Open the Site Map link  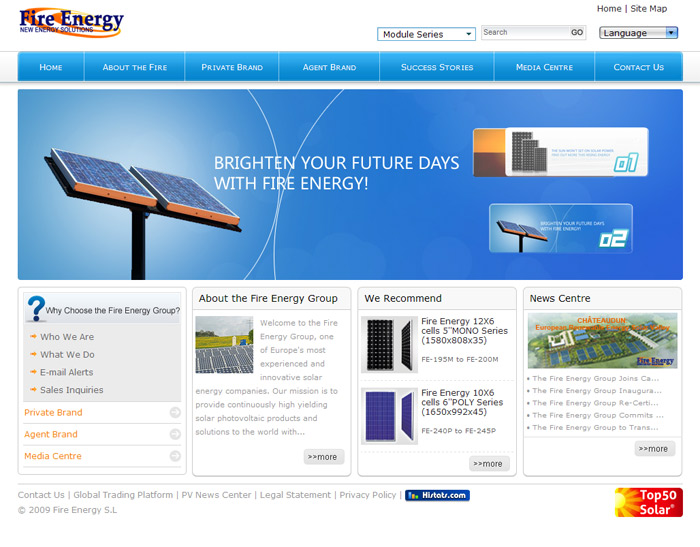(x=649, y=8)
